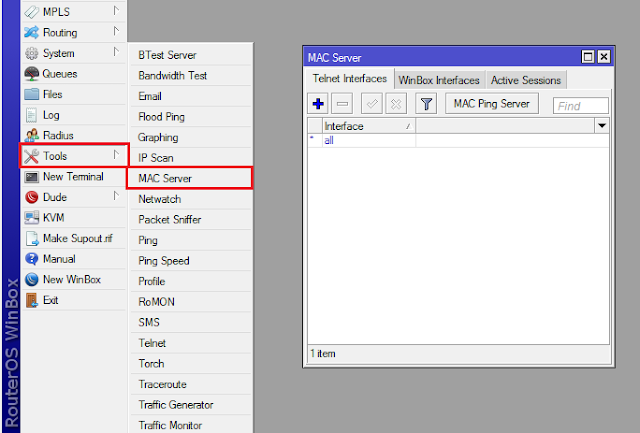Open Telnet from the Tools submenu

[x=191, y=343]
